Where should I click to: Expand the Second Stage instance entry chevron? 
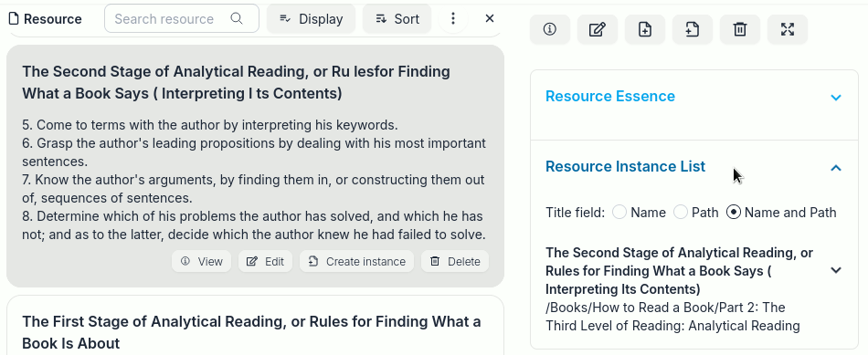tap(836, 270)
